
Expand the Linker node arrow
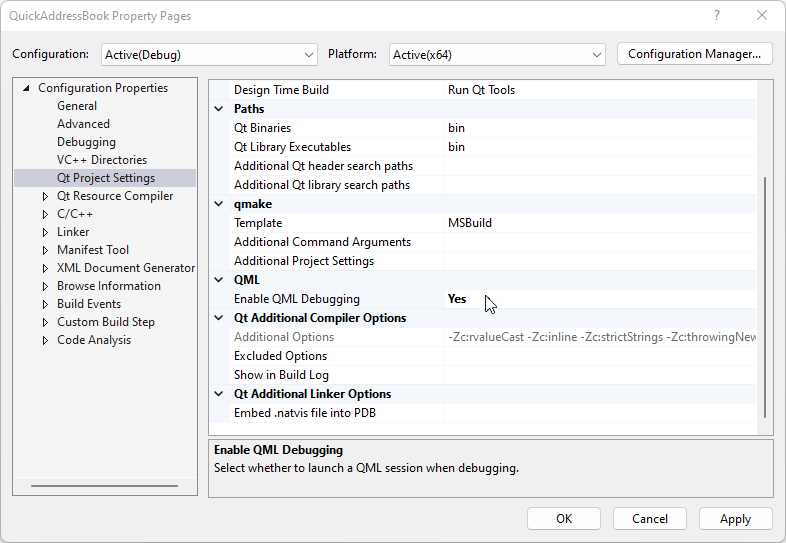(x=45, y=233)
